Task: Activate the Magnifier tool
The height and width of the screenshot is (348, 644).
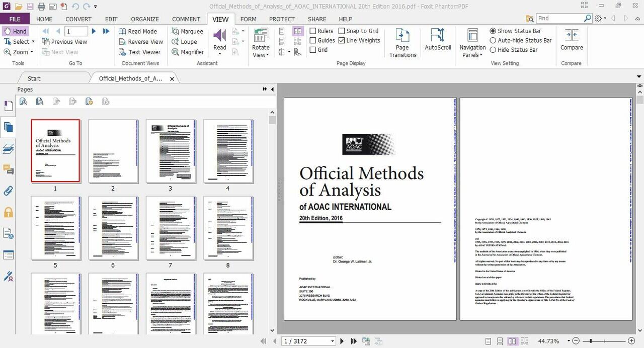Action: pos(187,52)
